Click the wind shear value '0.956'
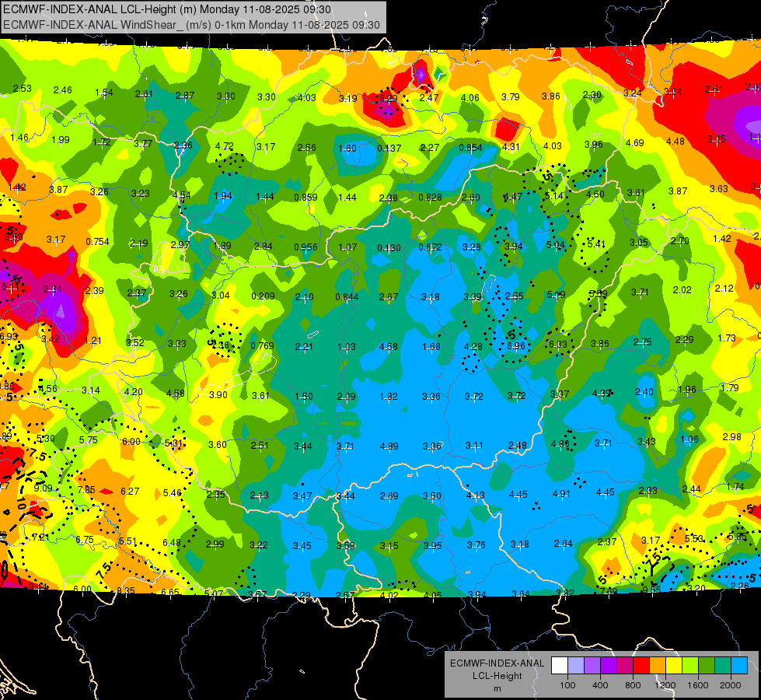 point(305,247)
